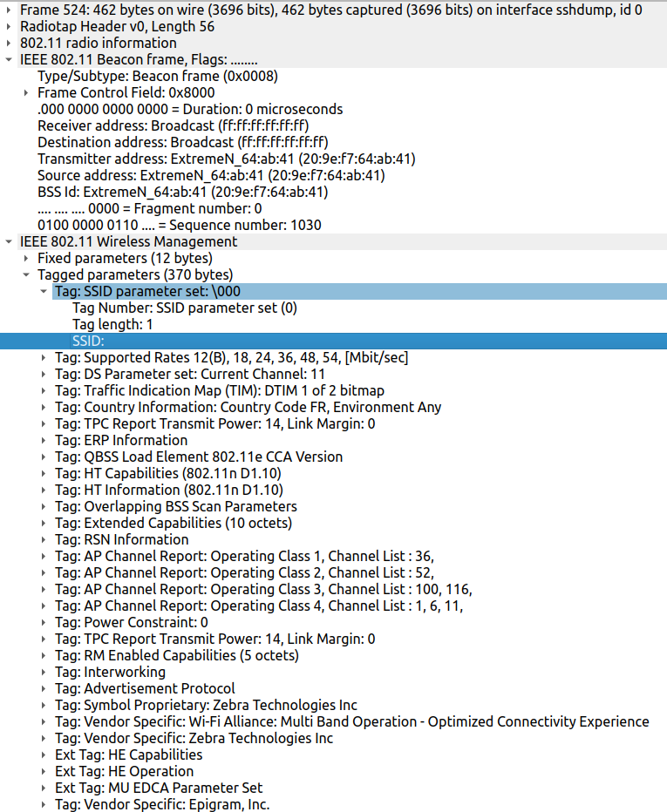Screen dimensions: 667x812
Task: Select the highlighted SSID: row
Action: click(x=333, y=342)
